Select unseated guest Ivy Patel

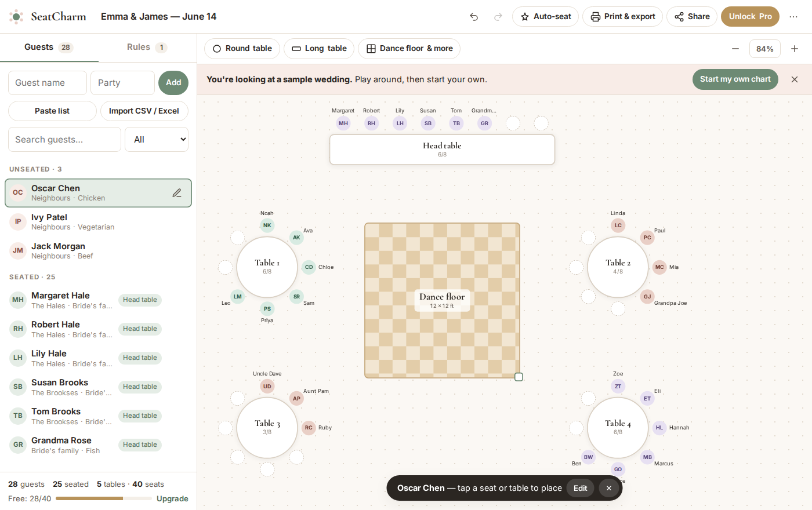tap(98, 222)
